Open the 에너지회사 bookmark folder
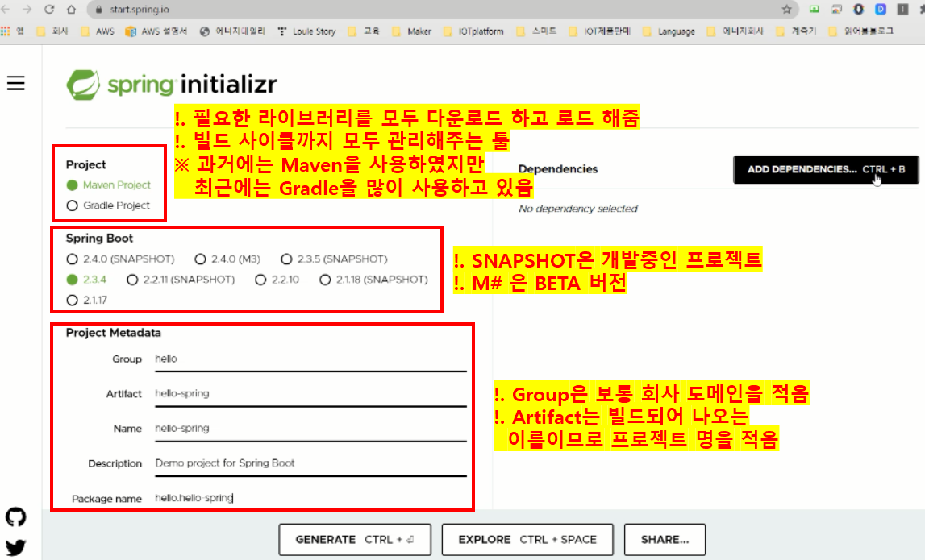This screenshot has height=560, width=925. (x=735, y=31)
